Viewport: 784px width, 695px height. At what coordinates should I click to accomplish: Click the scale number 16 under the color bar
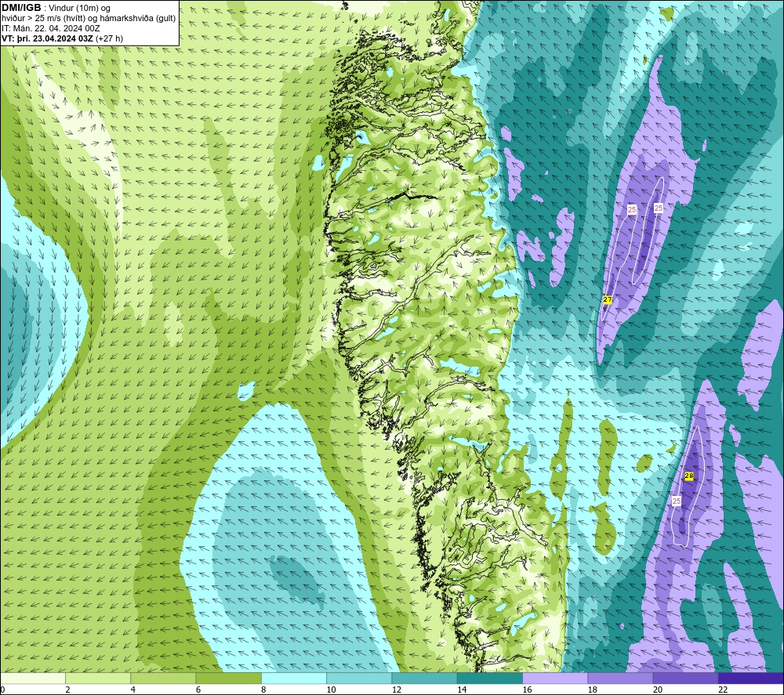(x=527, y=690)
